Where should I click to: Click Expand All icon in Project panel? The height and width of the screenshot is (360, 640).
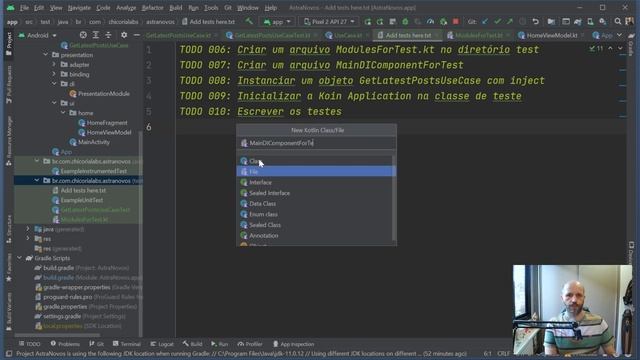tap(96, 35)
